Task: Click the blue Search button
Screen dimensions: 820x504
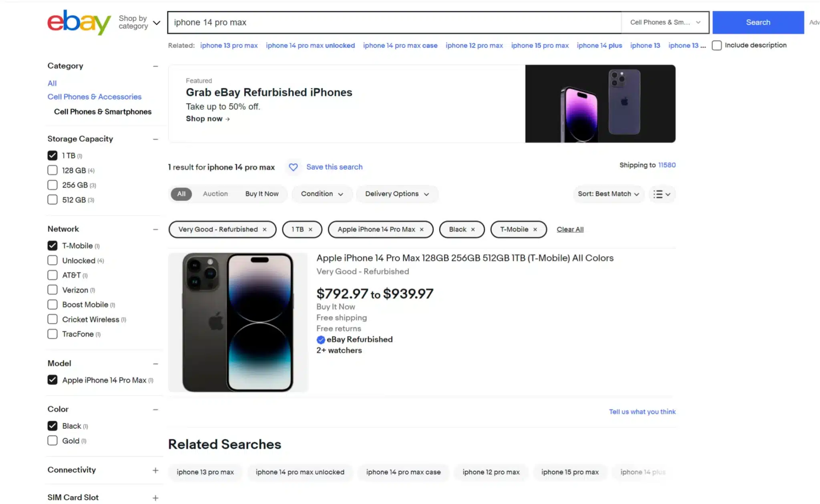Action: [758, 22]
